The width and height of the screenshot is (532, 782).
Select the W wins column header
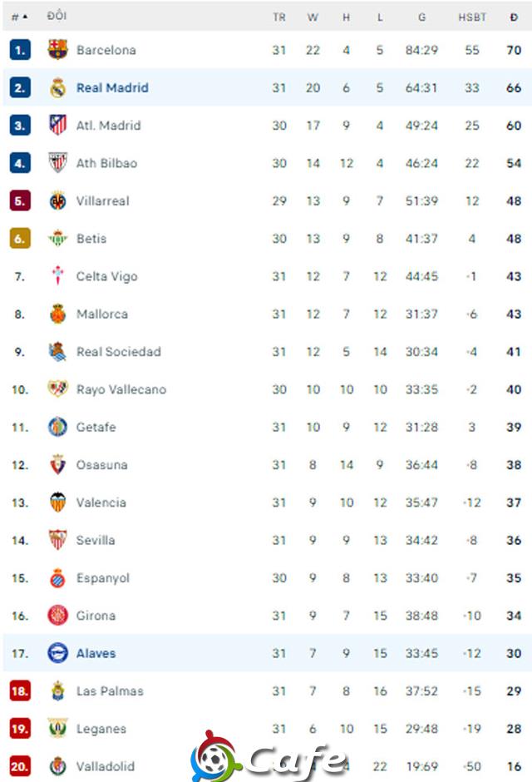point(313,17)
